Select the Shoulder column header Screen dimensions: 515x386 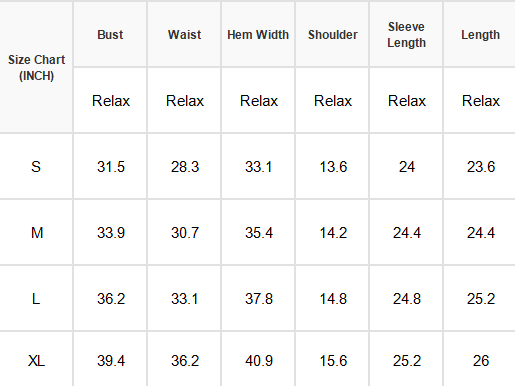[x=333, y=35]
